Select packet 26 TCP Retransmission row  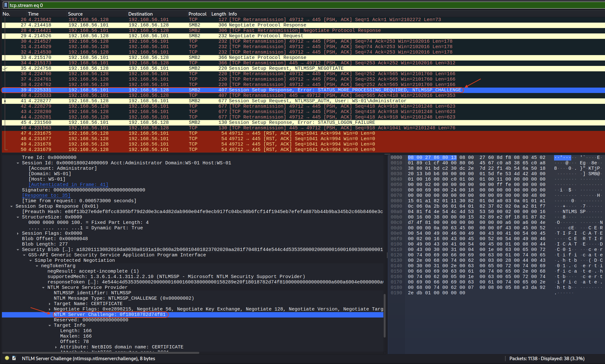coord(303,19)
